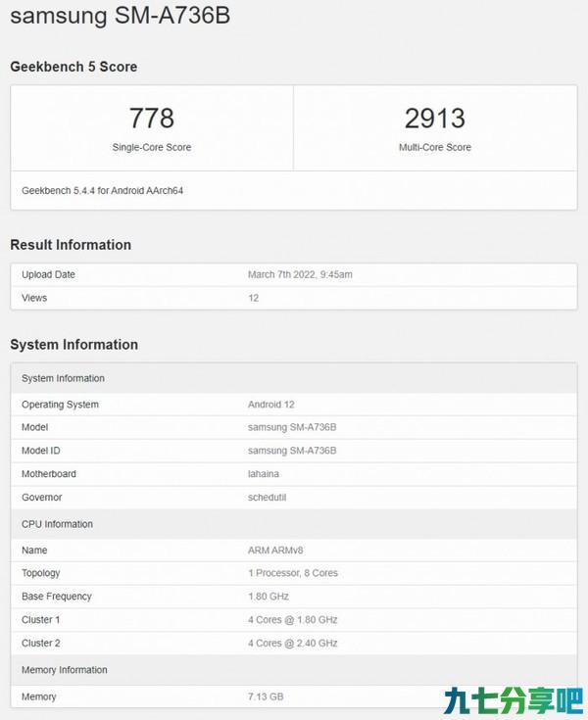588x720 pixels.
Task: Select the views count 12
Action: tap(254, 298)
